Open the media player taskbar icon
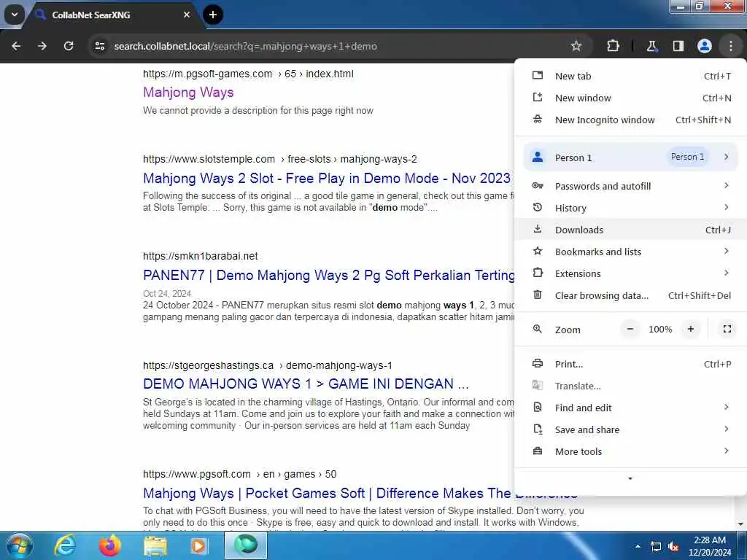This screenshot has width=747, height=560. coord(198,545)
